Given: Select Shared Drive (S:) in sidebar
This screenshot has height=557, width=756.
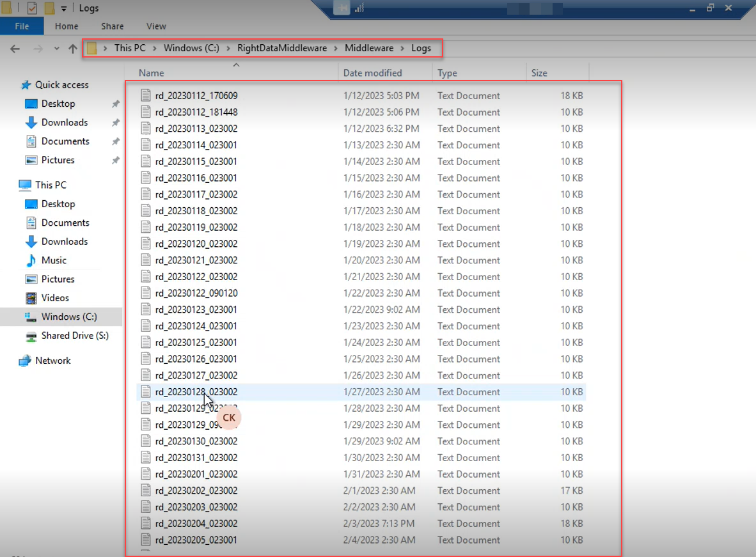Looking at the screenshot, I should 75,336.
